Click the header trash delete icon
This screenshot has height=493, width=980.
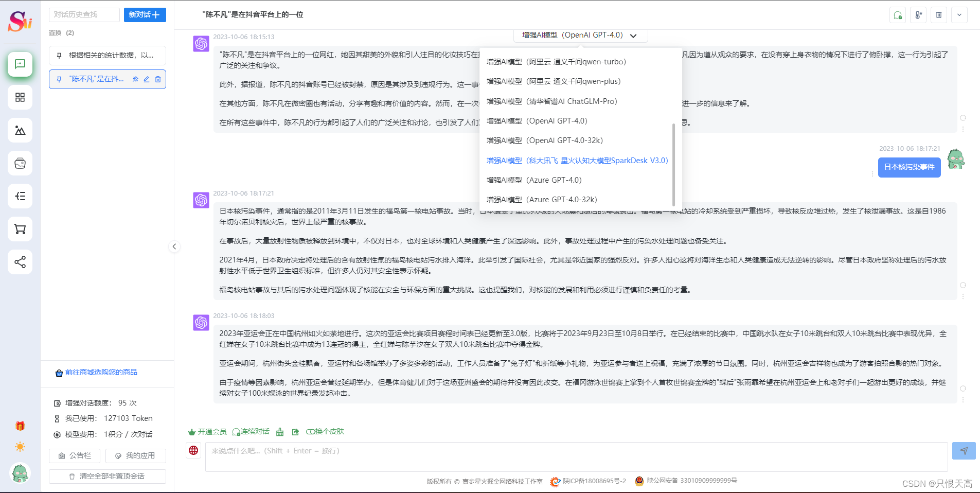click(939, 15)
